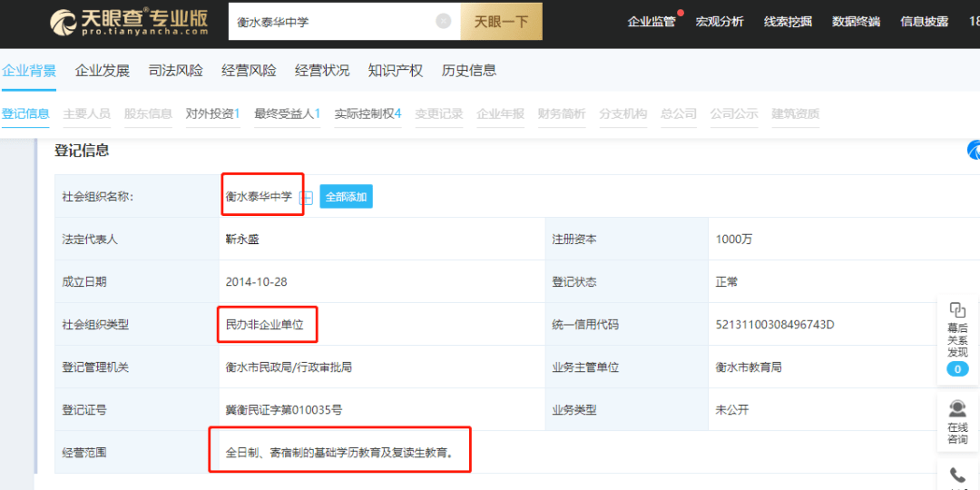
Task: Select the 财务简析 sub-tab
Action: [x=562, y=113]
